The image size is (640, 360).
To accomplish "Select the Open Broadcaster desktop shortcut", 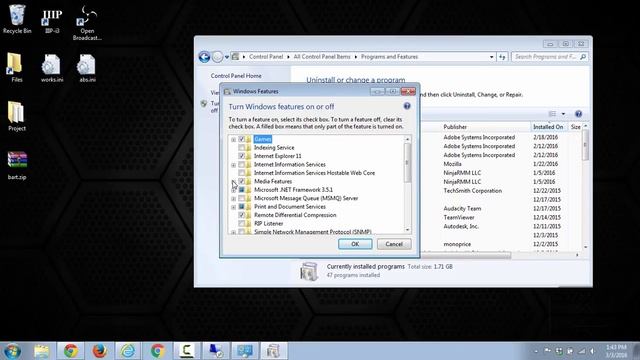I will click(x=87, y=22).
